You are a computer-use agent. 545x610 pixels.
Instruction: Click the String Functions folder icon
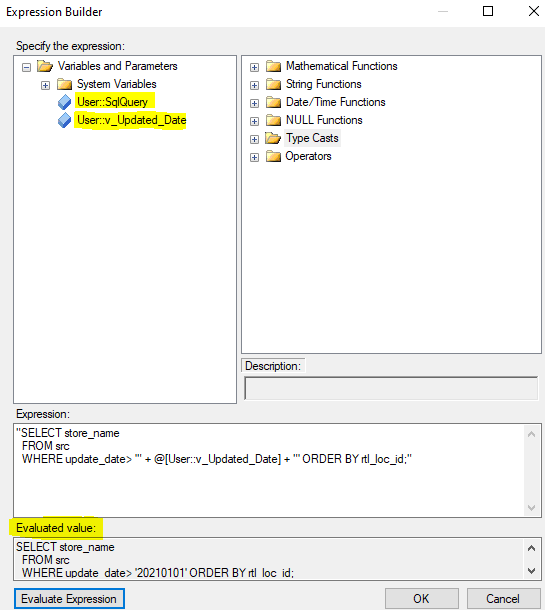point(273,84)
